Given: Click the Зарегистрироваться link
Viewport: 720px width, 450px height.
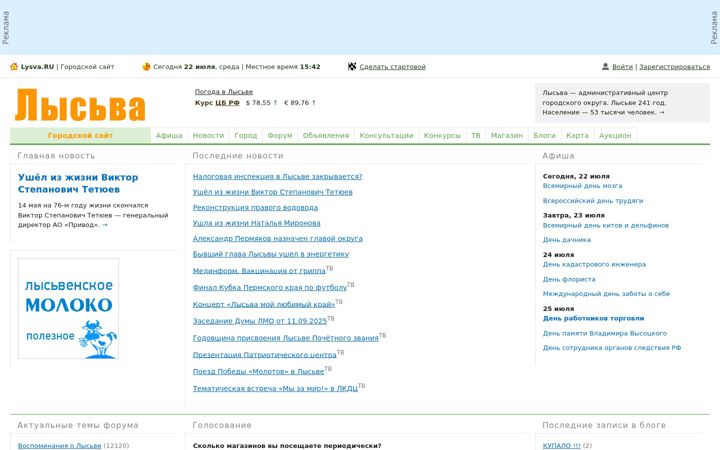Looking at the screenshot, I should point(675,67).
